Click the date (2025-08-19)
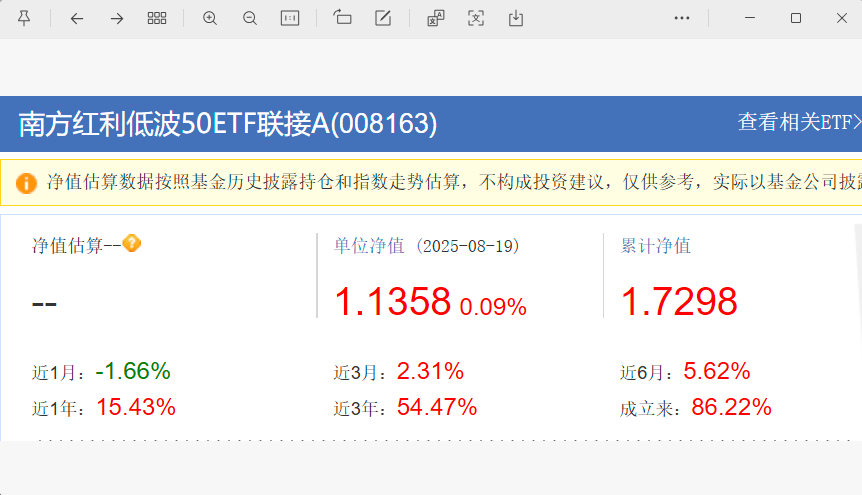This screenshot has height=495, width=862. [468, 246]
